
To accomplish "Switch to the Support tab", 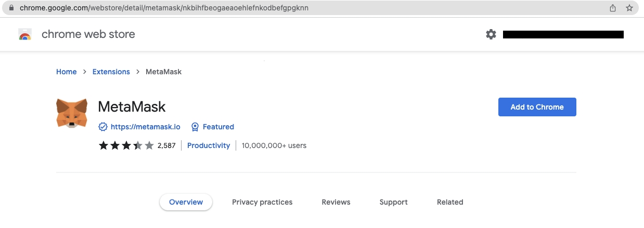I will pyautogui.click(x=394, y=202).
